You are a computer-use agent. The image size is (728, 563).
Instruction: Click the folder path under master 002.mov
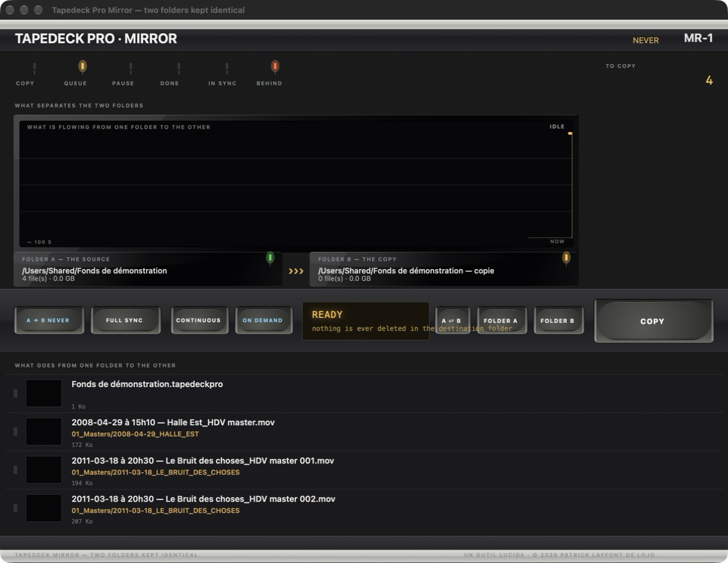click(155, 511)
